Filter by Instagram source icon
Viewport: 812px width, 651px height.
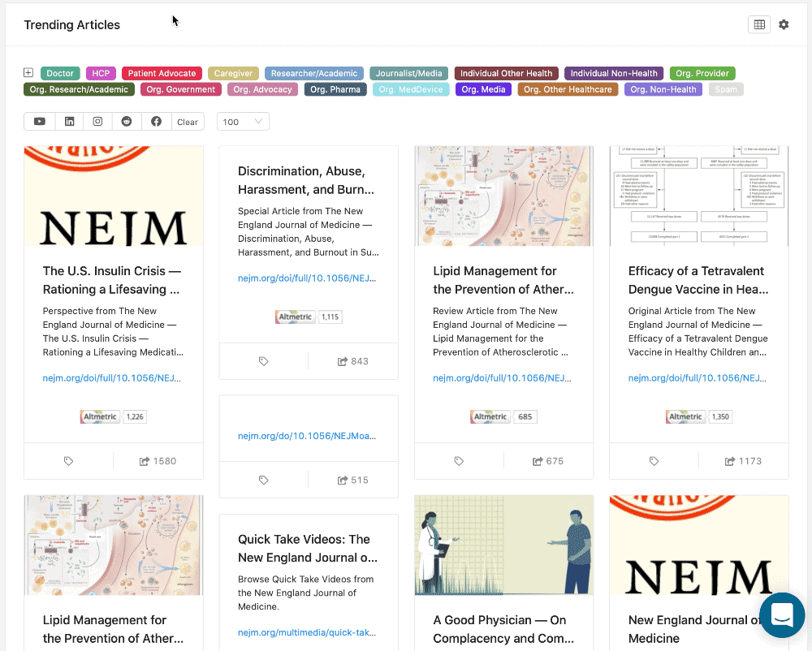pos(97,122)
